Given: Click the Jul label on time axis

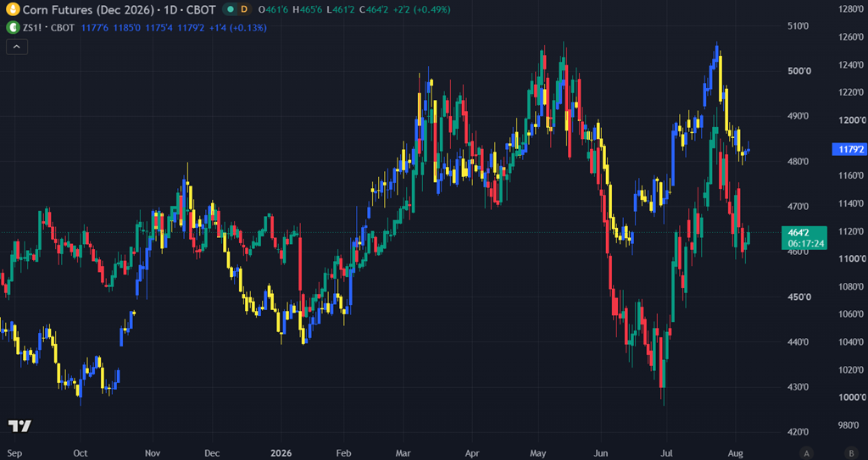Looking at the screenshot, I should click(668, 452).
